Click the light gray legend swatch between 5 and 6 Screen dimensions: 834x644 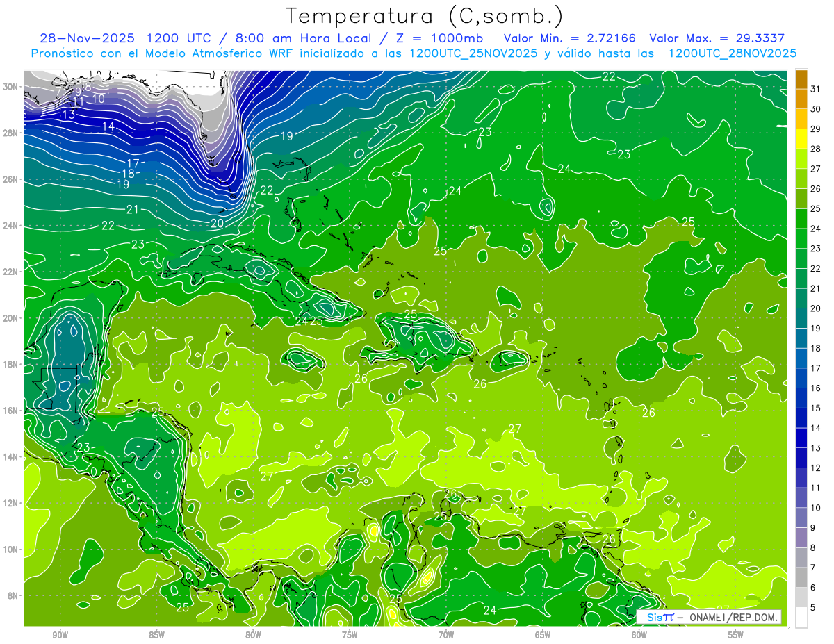pyautogui.click(x=802, y=597)
